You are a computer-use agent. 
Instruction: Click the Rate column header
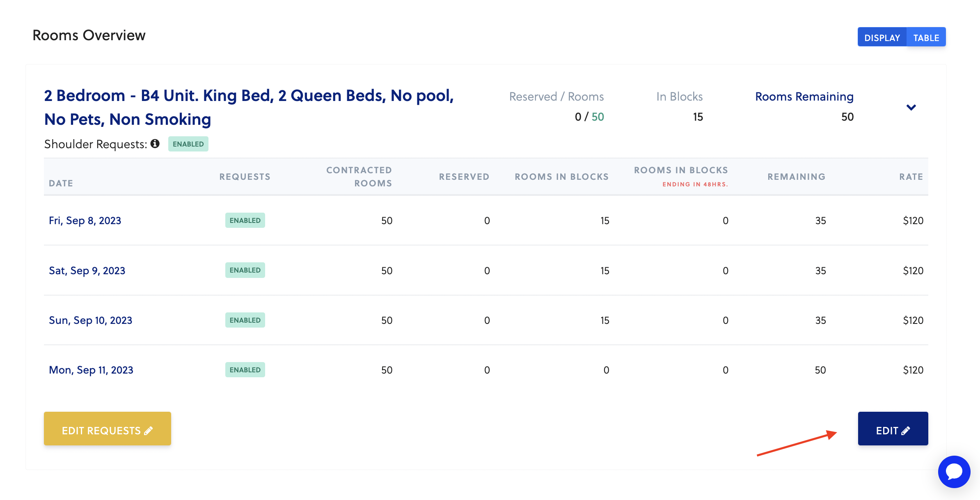coord(911,177)
